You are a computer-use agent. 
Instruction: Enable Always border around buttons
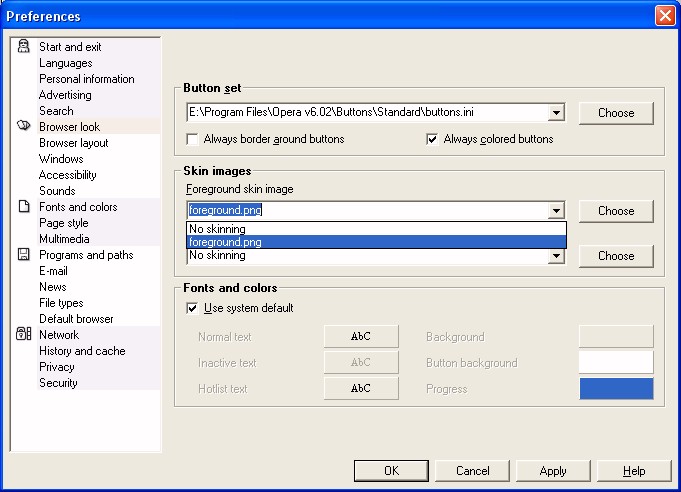point(192,139)
